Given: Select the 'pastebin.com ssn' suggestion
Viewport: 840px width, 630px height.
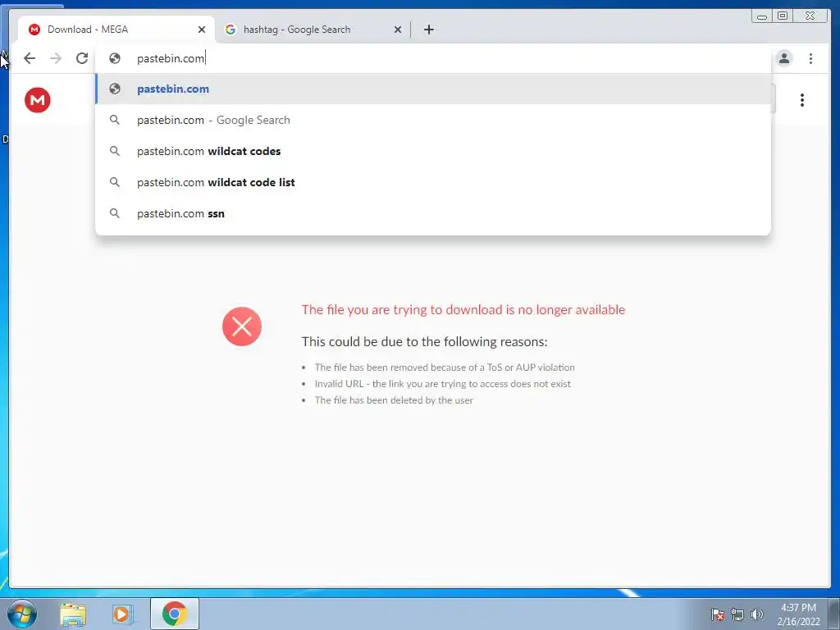Looking at the screenshot, I should pyautogui.click(x=433, y=213).
